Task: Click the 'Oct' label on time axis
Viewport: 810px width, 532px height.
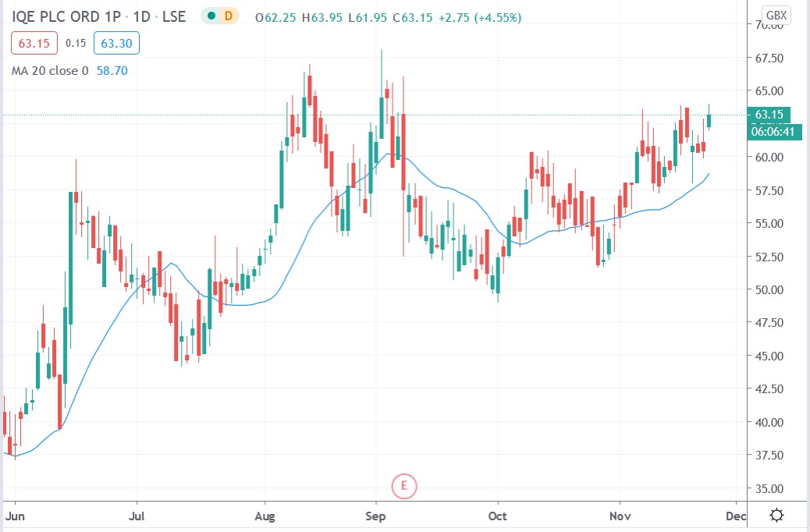Action: [497, 516]
